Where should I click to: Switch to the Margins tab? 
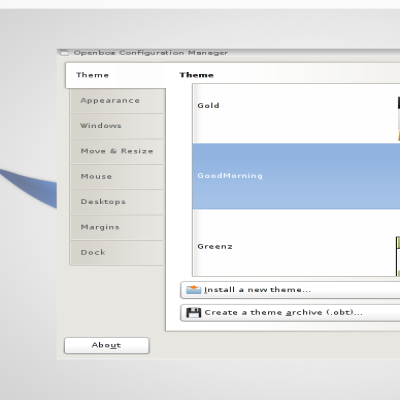click(117, 227)
